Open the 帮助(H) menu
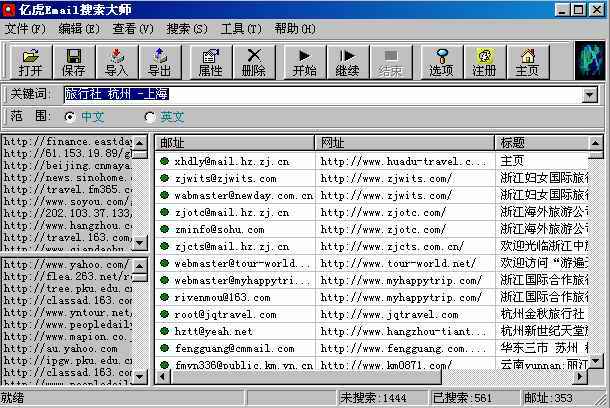610x408 pixels. (x=295, y=29)
